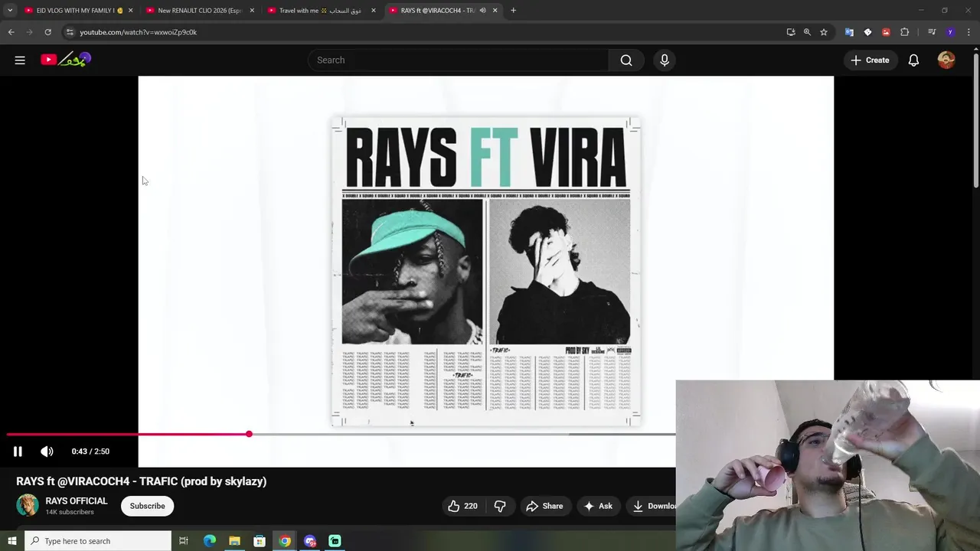Pause the playing video
980x551 pixels.
(x=18, y=452)
